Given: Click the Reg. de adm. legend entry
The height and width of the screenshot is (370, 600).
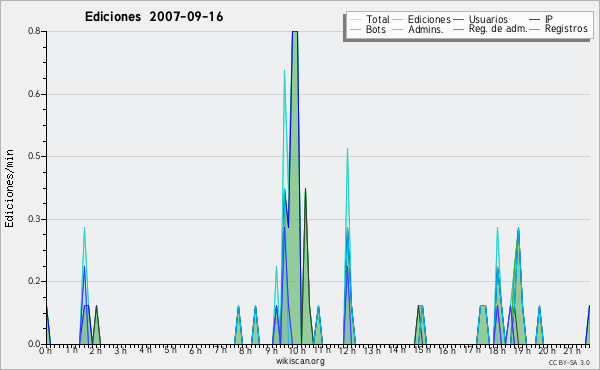Looking at the screenshot, I should 490,29.
